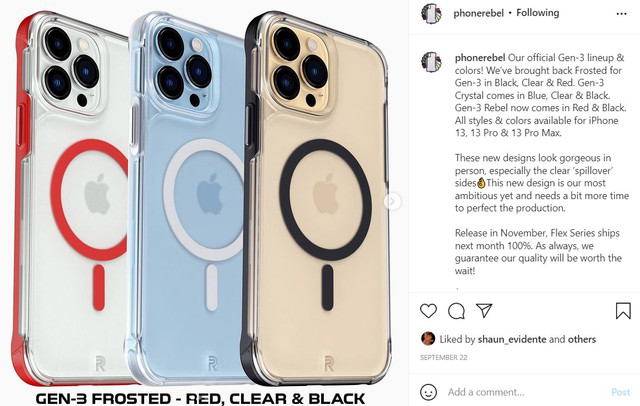Click phonerebel profile picture in header
Image resolution: width=640 pixels, height=406 pixels.
click(431, 13)
